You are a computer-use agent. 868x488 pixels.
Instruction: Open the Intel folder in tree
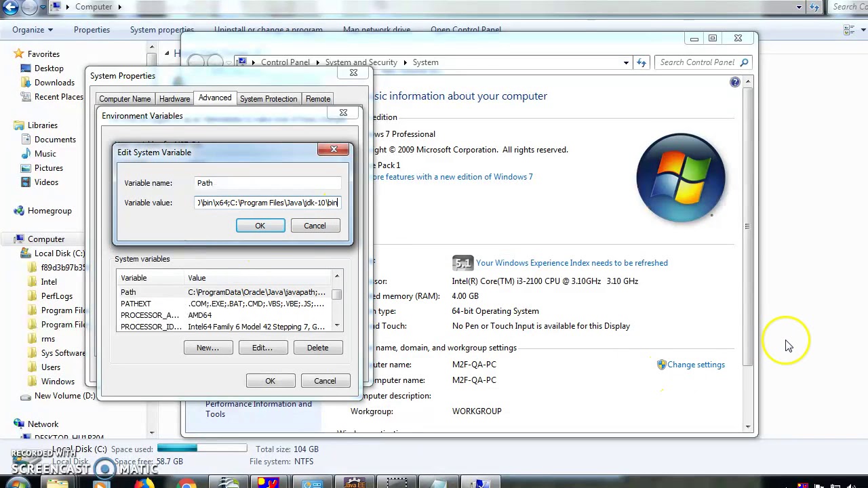pos(49,282)
